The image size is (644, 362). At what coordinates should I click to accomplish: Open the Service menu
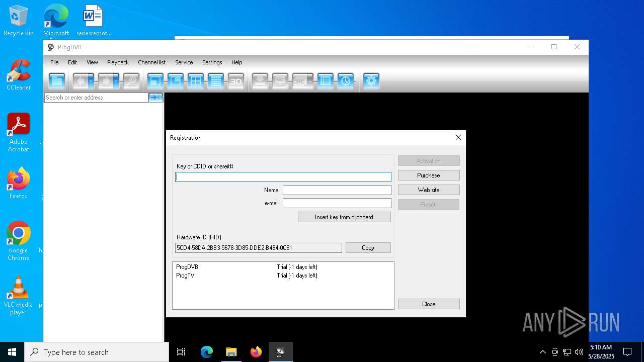coord(184,62)
